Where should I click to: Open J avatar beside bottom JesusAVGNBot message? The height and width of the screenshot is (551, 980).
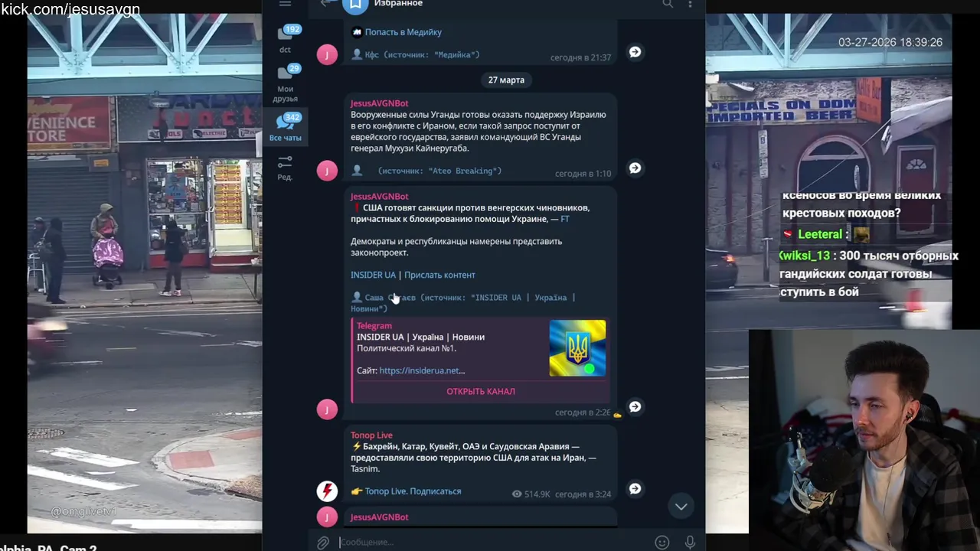pyautogui.click(x=327, y=517)
